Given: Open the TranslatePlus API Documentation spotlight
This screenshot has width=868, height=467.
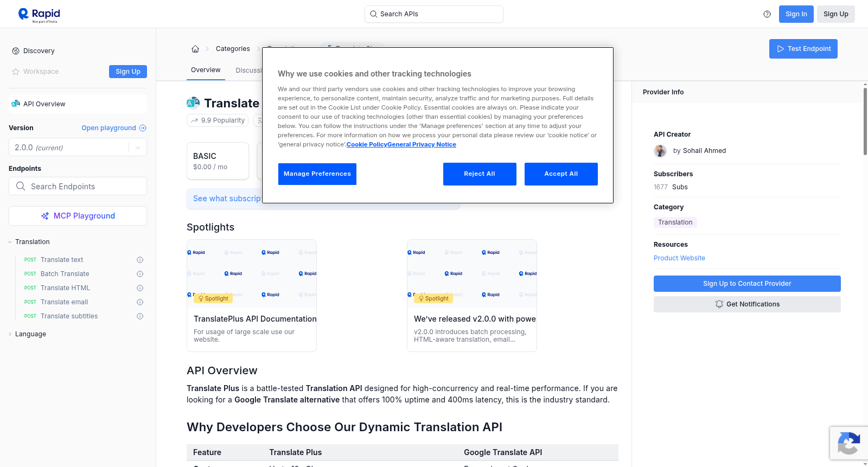Looking at the screenshot, I should [252, 296].
